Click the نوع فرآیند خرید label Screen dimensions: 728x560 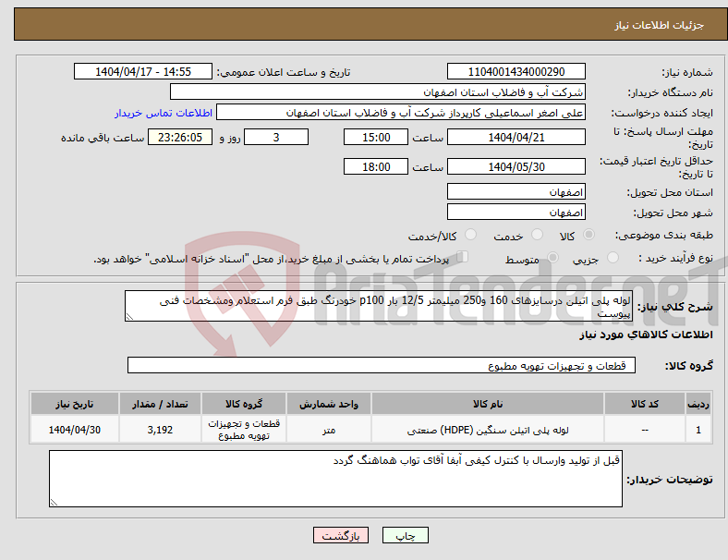click(x=675, y=258)
